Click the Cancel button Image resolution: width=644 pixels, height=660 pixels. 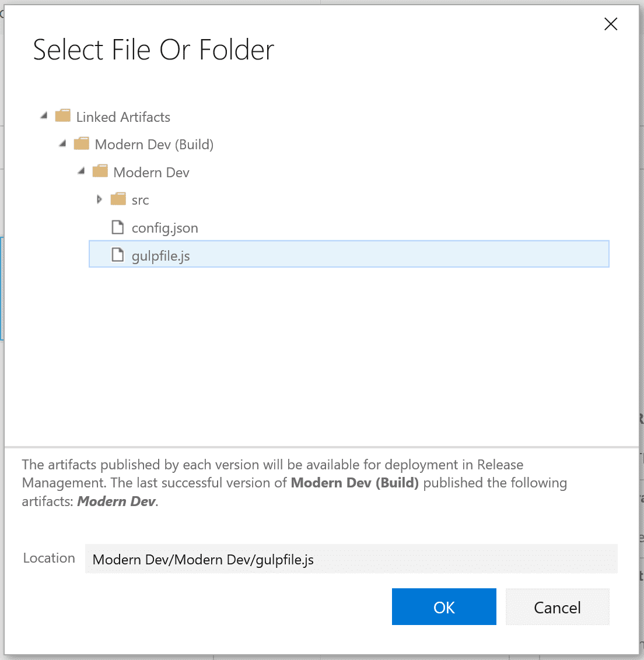coord(557,606)
